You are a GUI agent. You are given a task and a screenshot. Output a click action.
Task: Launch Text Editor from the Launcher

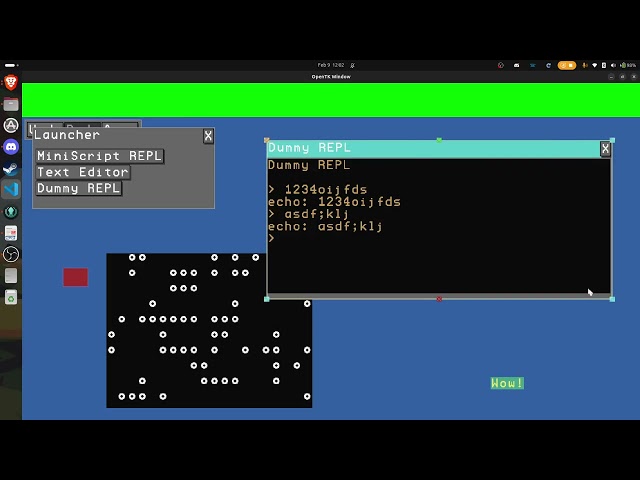point(83,172)
